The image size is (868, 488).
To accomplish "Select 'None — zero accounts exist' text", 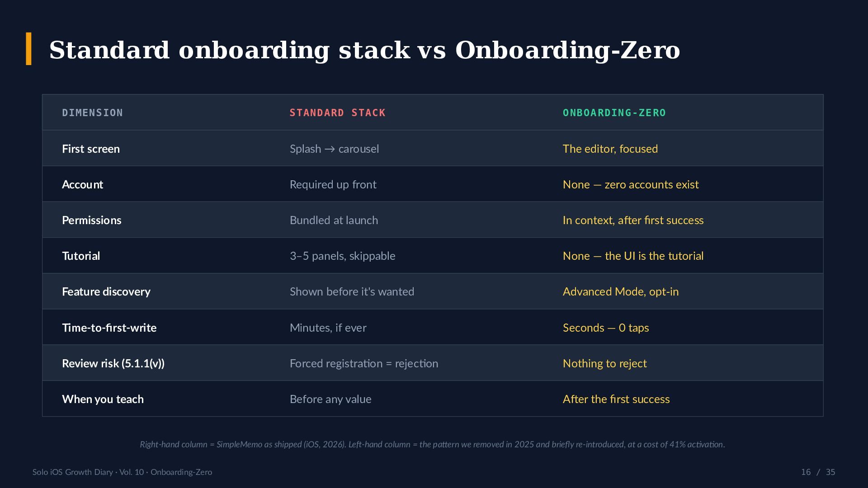I will coord(630,184).
